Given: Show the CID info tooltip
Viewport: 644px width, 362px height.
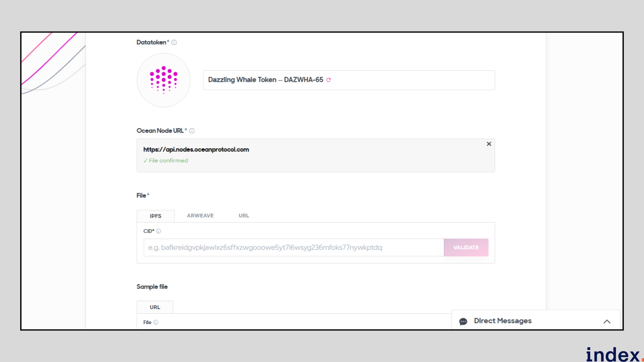Looking at the screenshot, I should coord(159,231).
